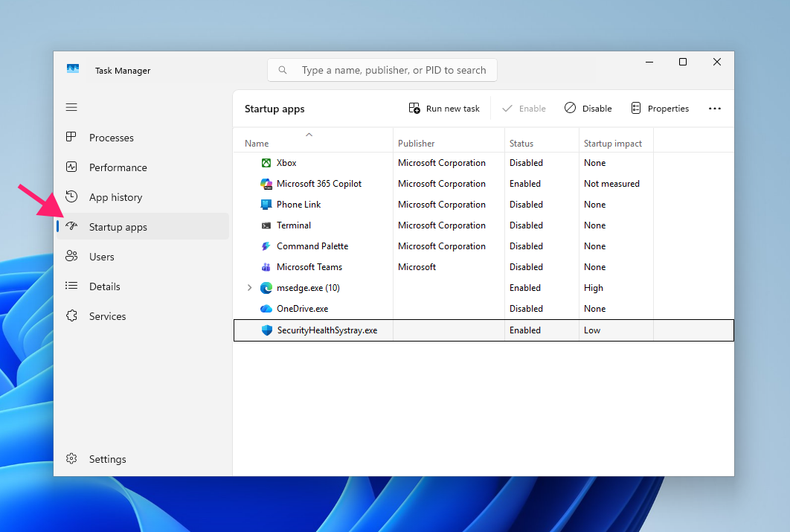The width and height of the screenshot is (790, 532).
Task: Click the OneDrive.exe cloud icon
Action: 266,308
